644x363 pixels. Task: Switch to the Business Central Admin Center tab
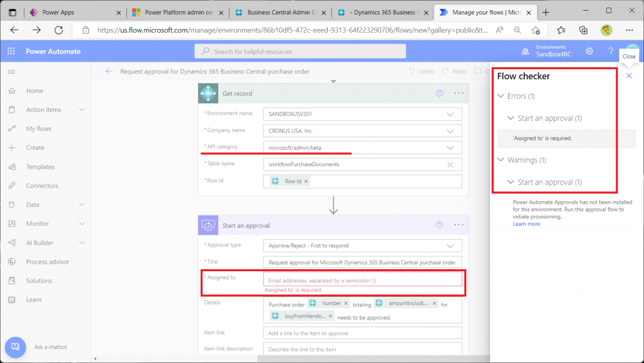tap(280, 13)
